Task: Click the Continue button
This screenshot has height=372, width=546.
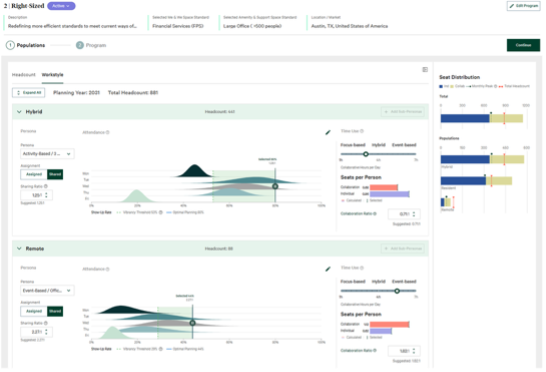Action: click(x=523, y=45)
